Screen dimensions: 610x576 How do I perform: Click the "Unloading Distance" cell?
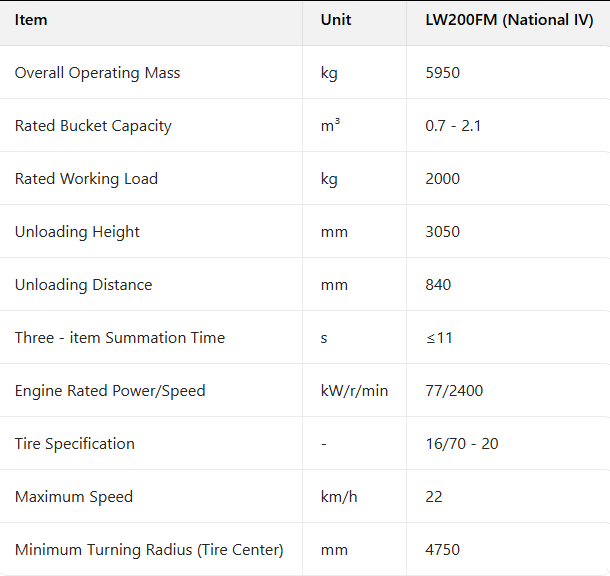83,285
